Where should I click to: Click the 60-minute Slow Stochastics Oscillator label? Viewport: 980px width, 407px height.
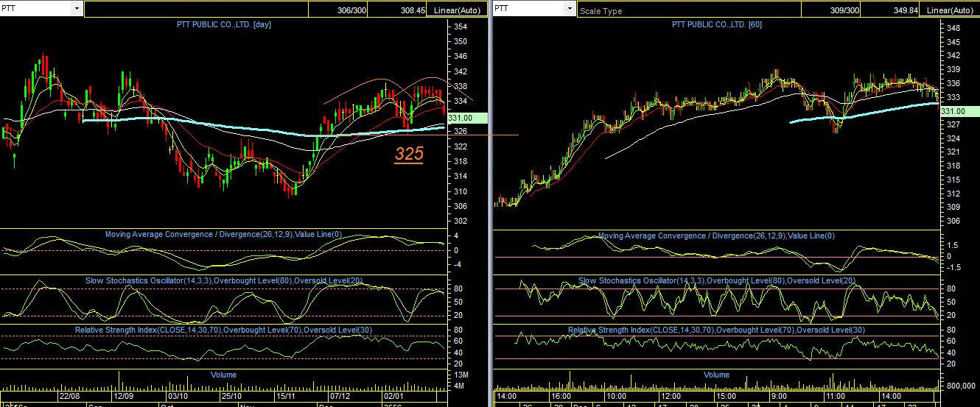(716, 280)
